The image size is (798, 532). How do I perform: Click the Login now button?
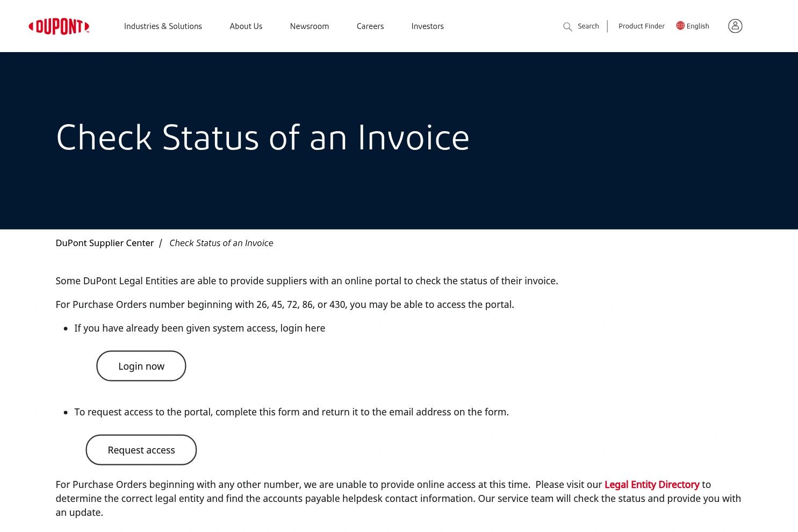coord(141,366)
